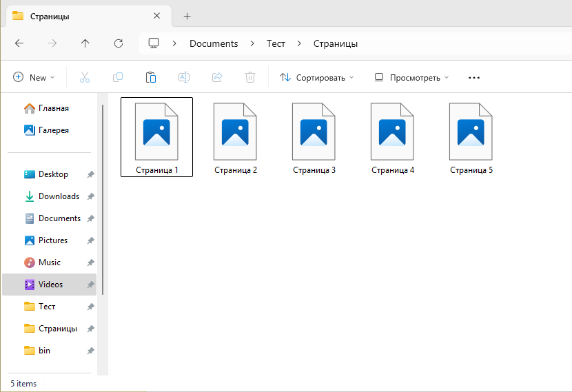Viewport: 572px width, 392px height.
Task: Click Documents in the address breadcrumb
Action: (214, 43)
